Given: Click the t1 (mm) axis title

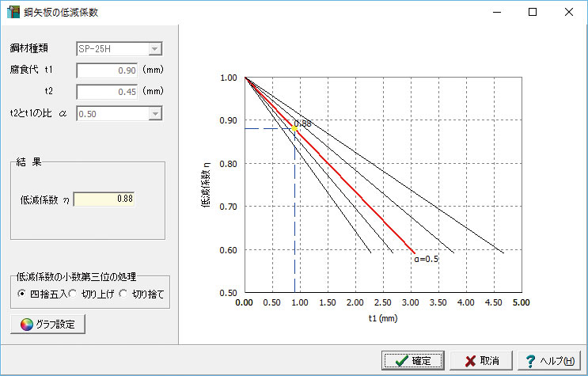Looking at the screenshot, I should (383, 318).
